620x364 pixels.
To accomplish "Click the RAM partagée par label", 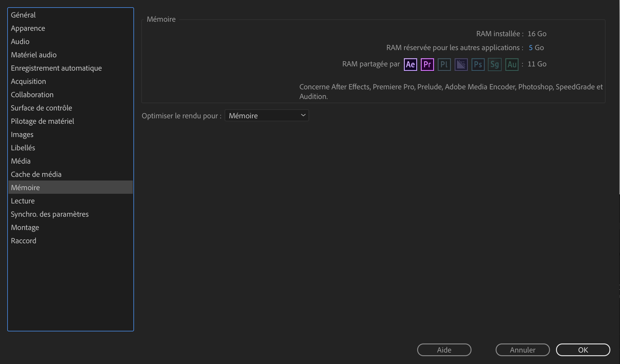I will (371, 64).
